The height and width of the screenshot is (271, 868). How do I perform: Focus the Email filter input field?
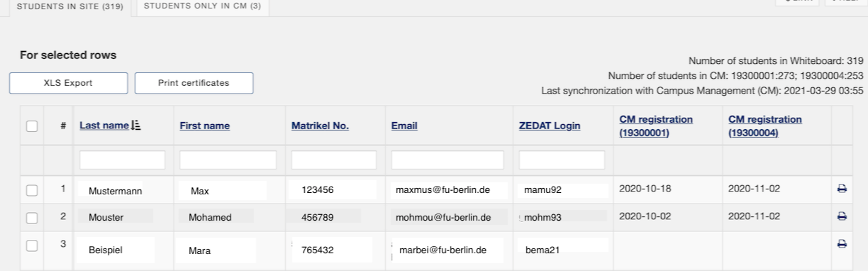447,160
